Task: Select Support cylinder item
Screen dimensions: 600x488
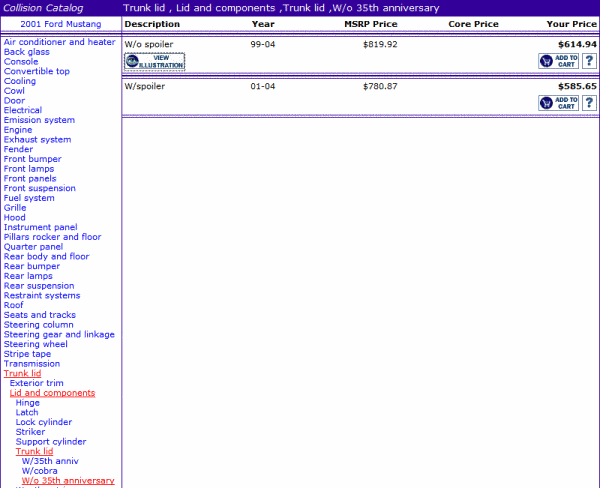Action: tap(51, 442)
